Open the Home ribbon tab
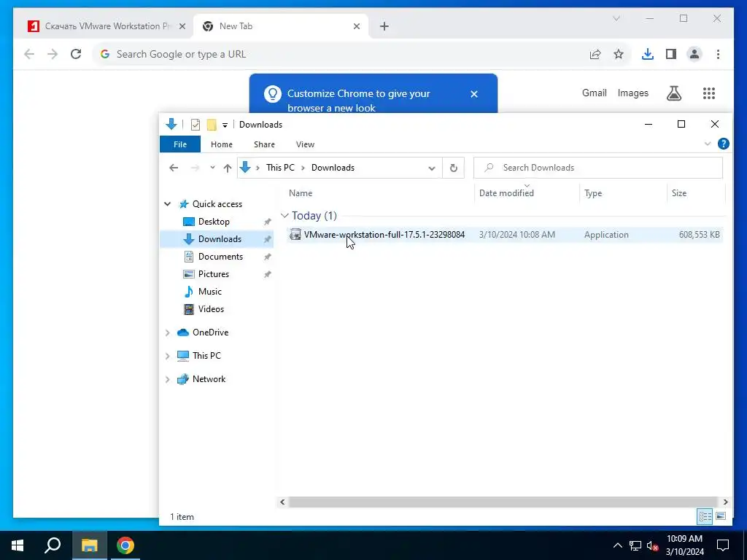 tap(222, 144)
